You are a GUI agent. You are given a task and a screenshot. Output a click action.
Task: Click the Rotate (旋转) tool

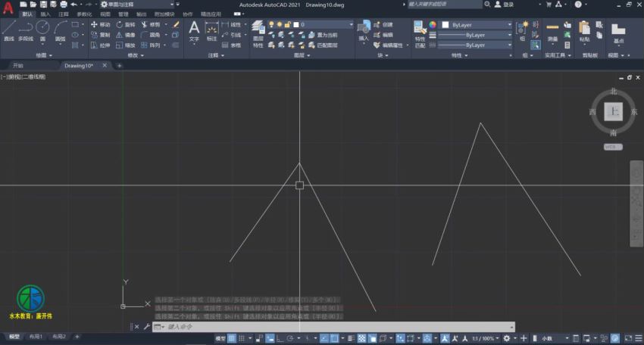125,25
